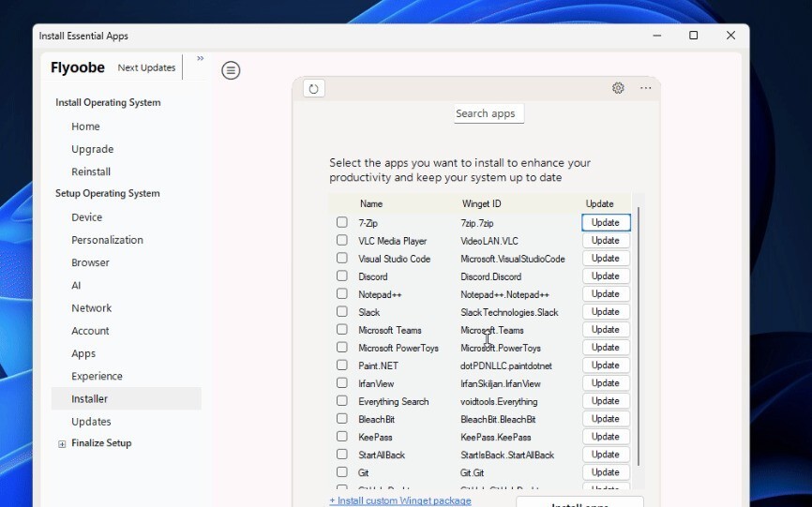Collapse the sidebar with double chevron
The width and height of the screenshot is (812, 507).
coord(200,58)
